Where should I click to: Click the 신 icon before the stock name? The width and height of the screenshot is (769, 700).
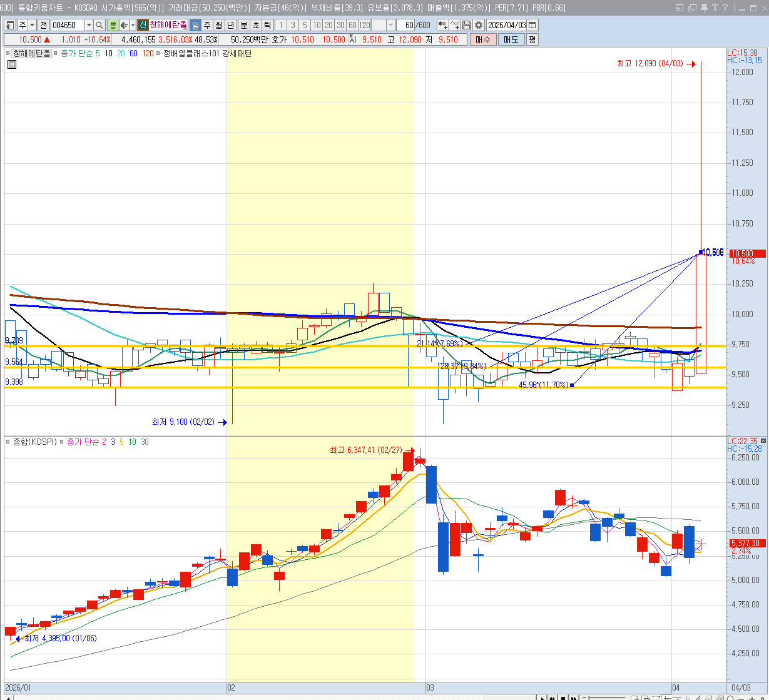[x=143, y=25]
